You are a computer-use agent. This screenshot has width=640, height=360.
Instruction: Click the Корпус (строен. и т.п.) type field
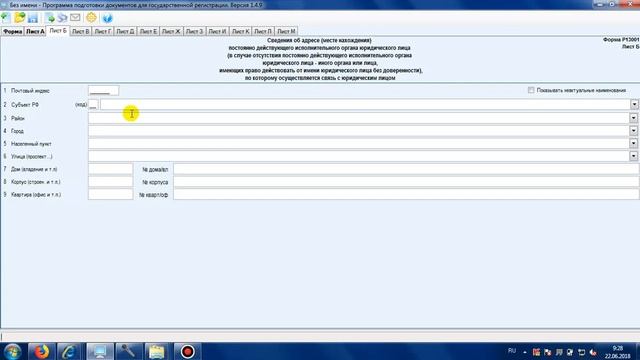[111, 182]
